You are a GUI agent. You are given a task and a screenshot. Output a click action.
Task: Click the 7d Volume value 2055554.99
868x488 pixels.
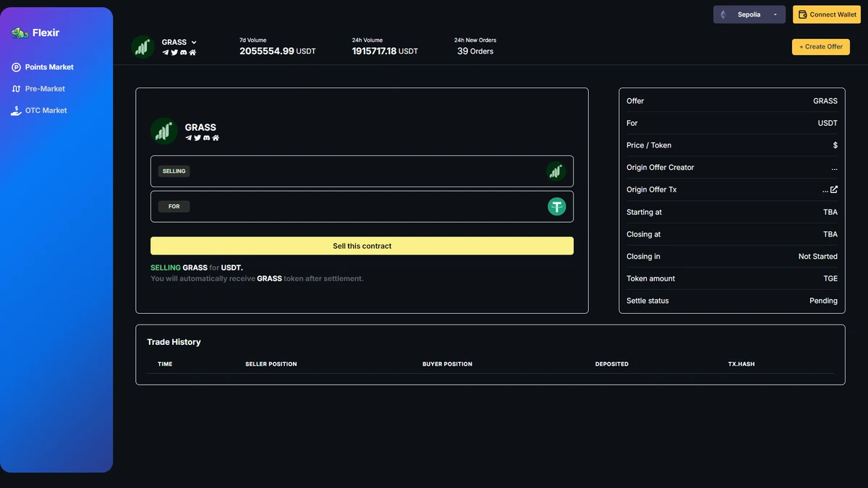point(267,51)
